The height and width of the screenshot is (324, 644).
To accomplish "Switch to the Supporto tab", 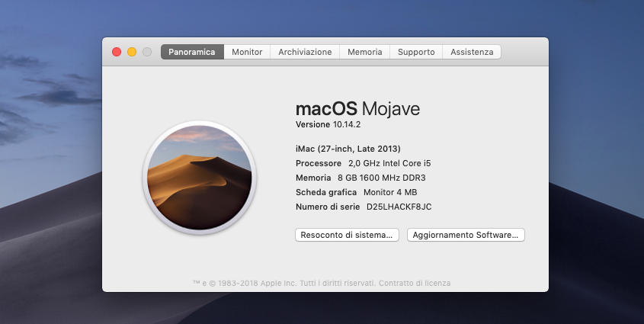I will pyautogui.click(x=416, y=52).
